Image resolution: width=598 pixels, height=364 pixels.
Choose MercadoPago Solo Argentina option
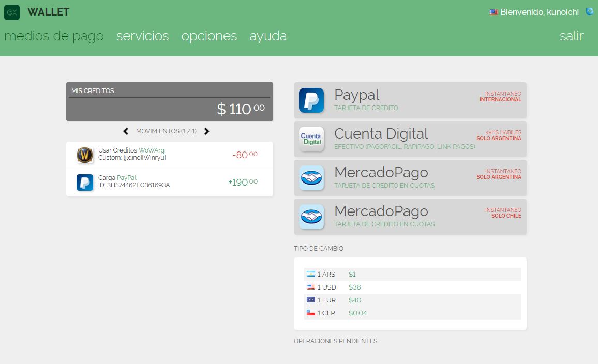coord(410,178)
